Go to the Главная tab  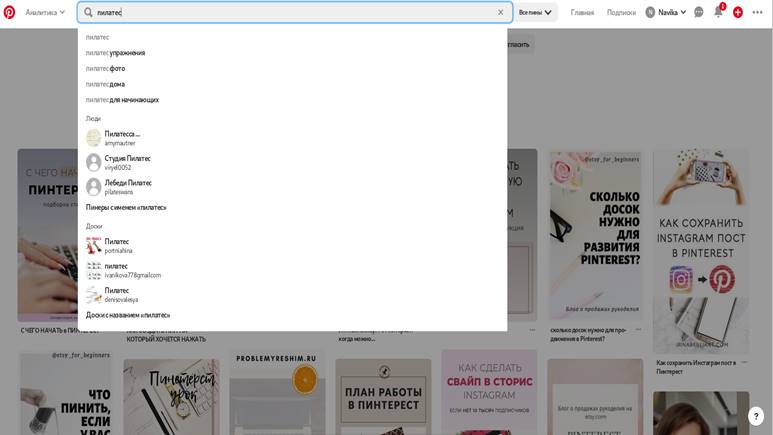point(582,12)
